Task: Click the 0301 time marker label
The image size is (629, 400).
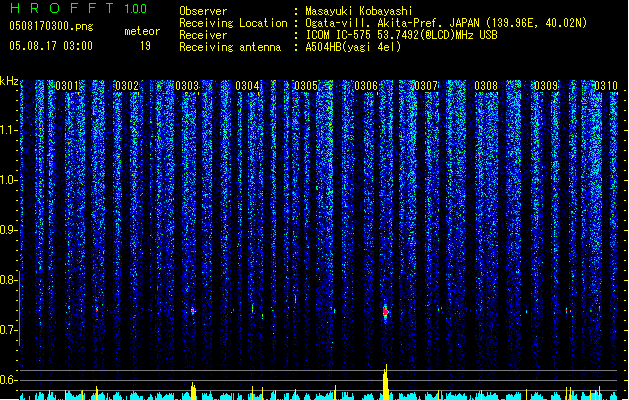Action: coord(67,86)
